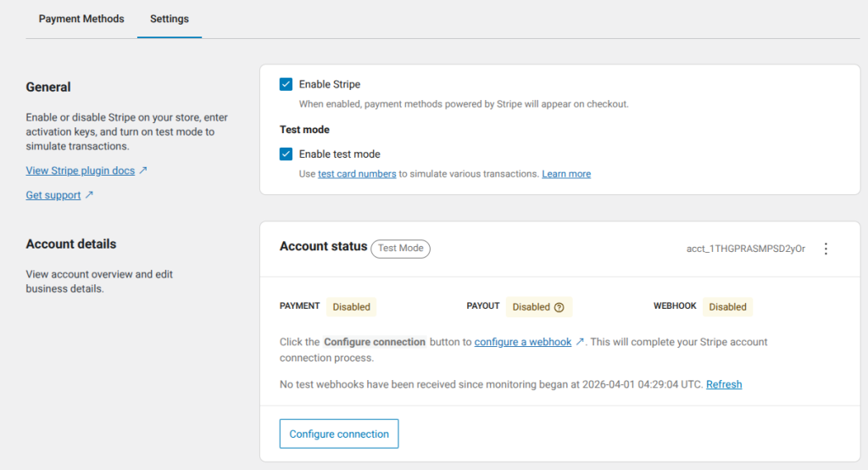This screenshot has height=470, width=868.
Task: Click the No test webhooks received message
Action: coord(491,384)
